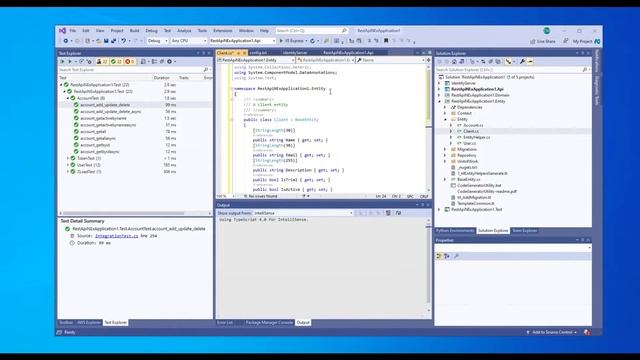640x360 pixels.
Task: Click the repeat last run icon in Test Explorer
Action: pos(81,62)
